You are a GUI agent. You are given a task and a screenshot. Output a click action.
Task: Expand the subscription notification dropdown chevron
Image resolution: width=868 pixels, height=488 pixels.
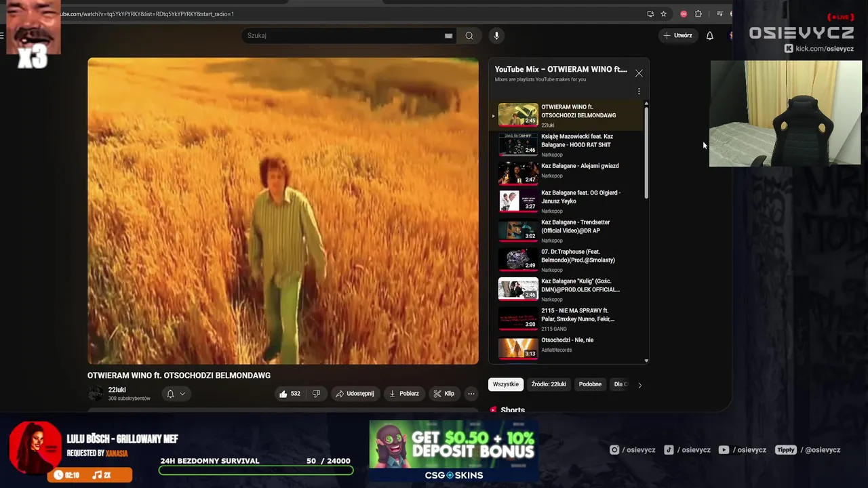(x=182, y=394)
